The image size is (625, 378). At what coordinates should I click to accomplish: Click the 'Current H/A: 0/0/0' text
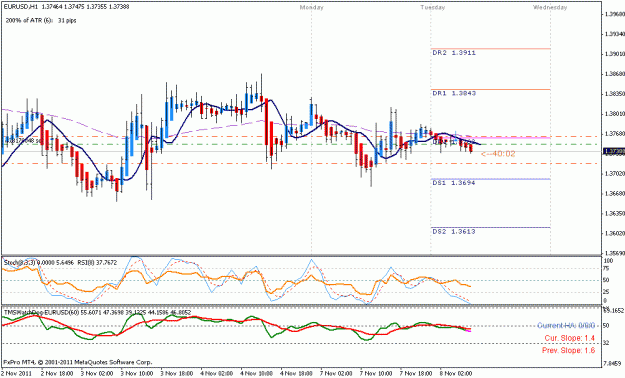[566, 326]
